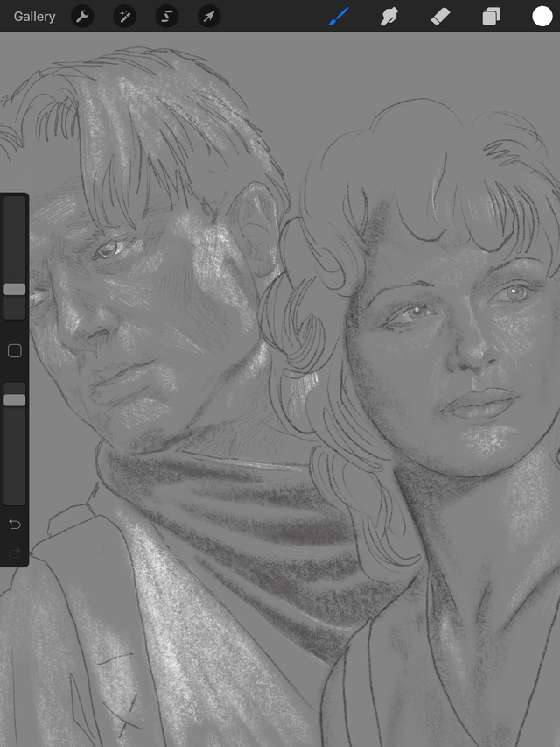Select the Smudge tool
This screenshot has width=560, height=747.
(x=389, y=16)
